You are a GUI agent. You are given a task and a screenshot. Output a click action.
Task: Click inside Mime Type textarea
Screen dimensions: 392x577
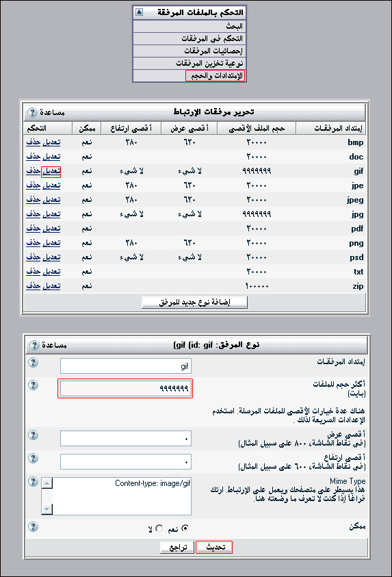tap(122, 496)
